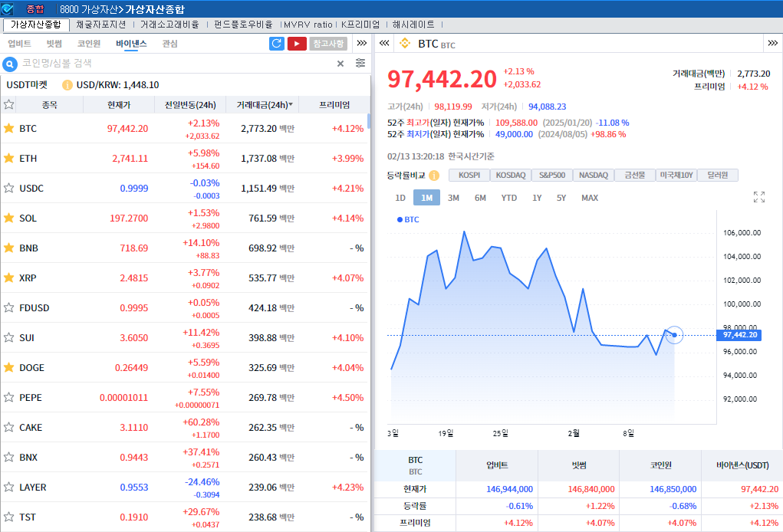Open the red YouTube video icon
The image size is (783, 532).
point(297,44)
